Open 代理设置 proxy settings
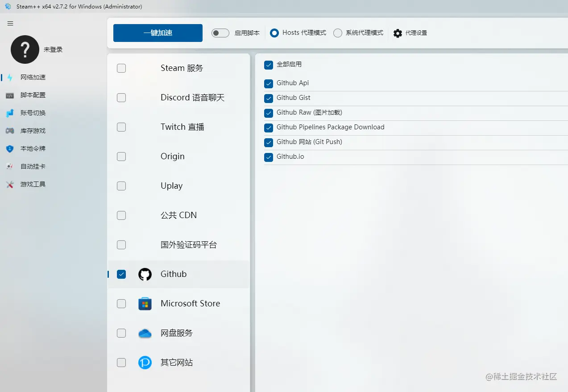The image size is (568, 392). point(416,33)
